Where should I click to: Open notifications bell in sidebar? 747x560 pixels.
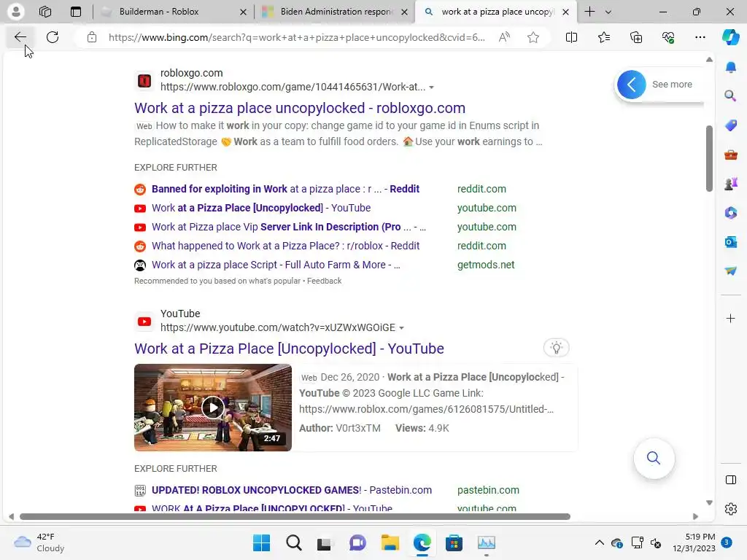[x=730, y=67]
